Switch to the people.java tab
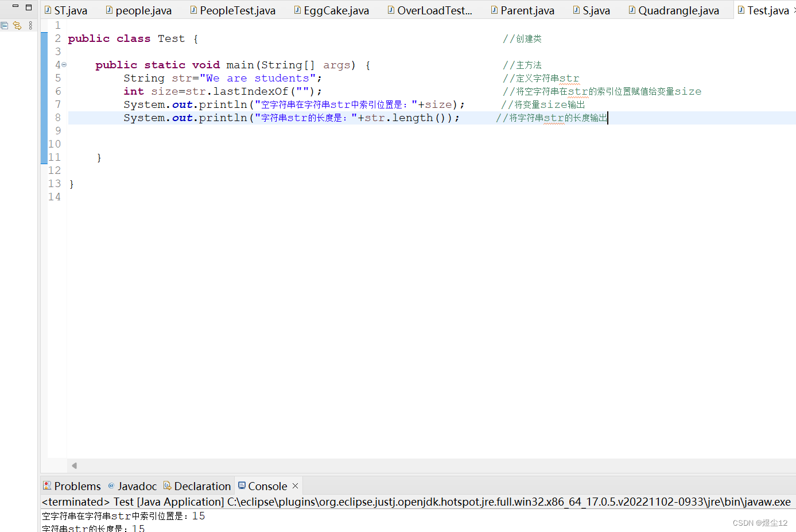This screenshot has height=532, width=796. tap(138, 10)
